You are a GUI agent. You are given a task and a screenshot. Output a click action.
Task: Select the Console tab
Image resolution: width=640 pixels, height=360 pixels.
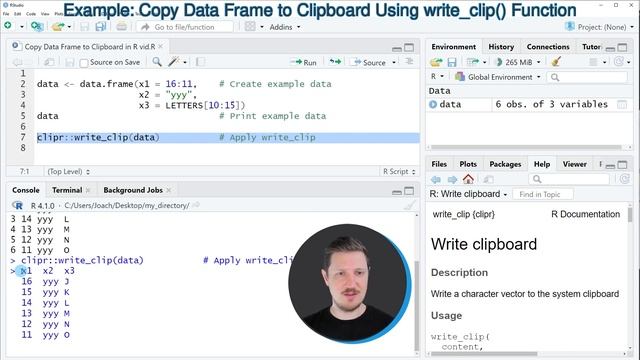(x=26, y=190)
